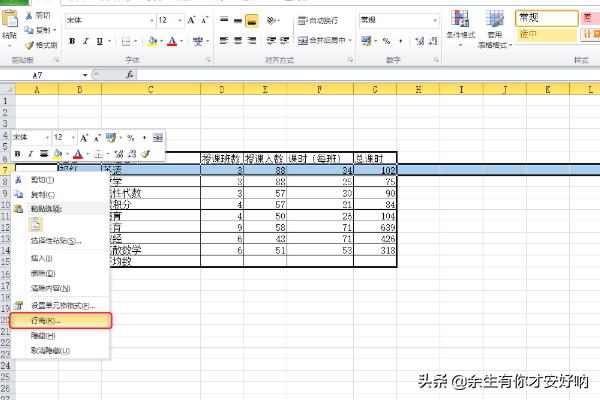
Task: Click the ribbon Copy (复制) button
Action: point(40,30)
